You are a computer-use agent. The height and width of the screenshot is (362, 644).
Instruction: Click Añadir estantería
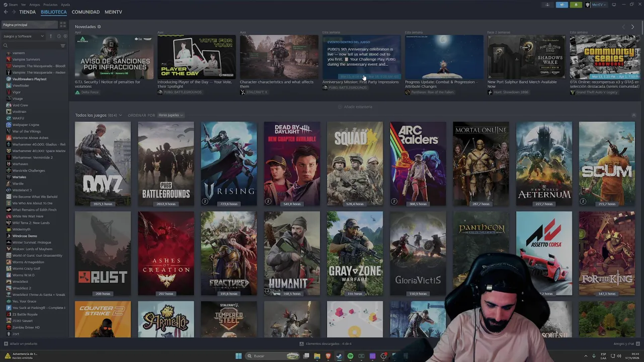pyautogui.click(x=355, y=107)
